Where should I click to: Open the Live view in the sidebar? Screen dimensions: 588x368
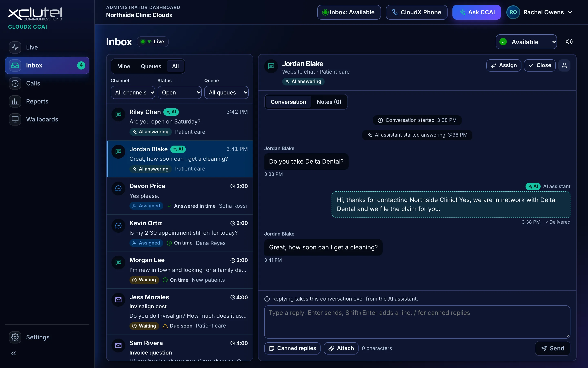pyautogui.click(x=47, y=47)
